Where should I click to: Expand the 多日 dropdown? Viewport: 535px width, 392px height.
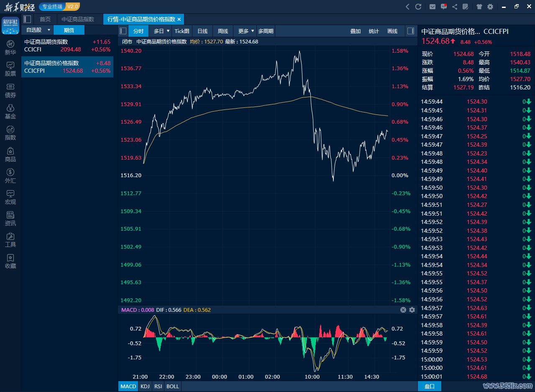click(x=168, y=31)
